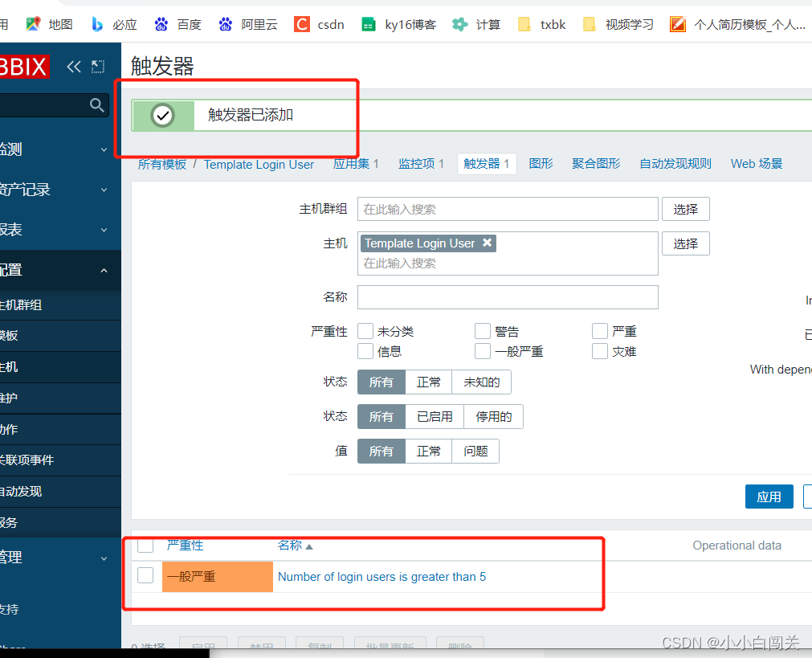Viewport: 812px width, 658px height.
Task: Open the 百度 bookmark icon
Action: (161, 24)
